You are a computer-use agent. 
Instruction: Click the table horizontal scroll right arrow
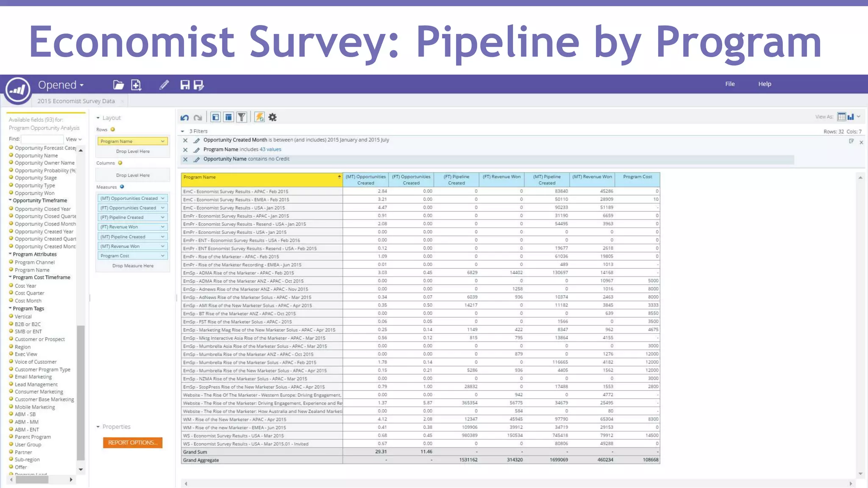point(851,483)
